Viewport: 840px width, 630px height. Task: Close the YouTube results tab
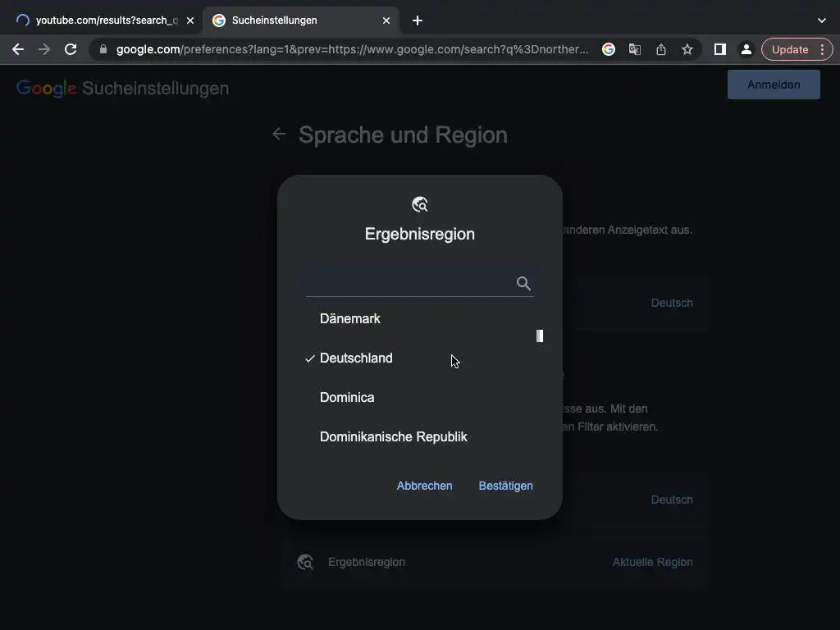(190, 21)
